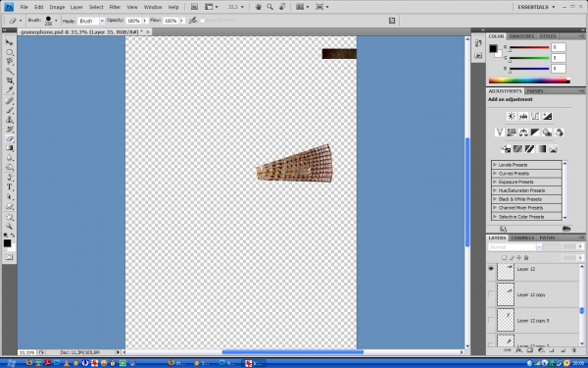
Task: Open the layer blend mode dropdown
Action: point(514,247)
